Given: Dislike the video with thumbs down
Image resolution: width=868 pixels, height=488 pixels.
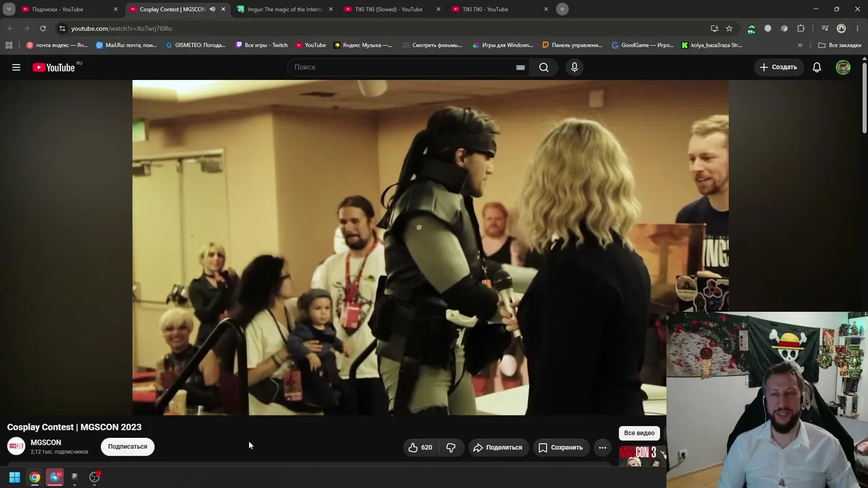Looking at the screenshot, I should pos(451,447).
